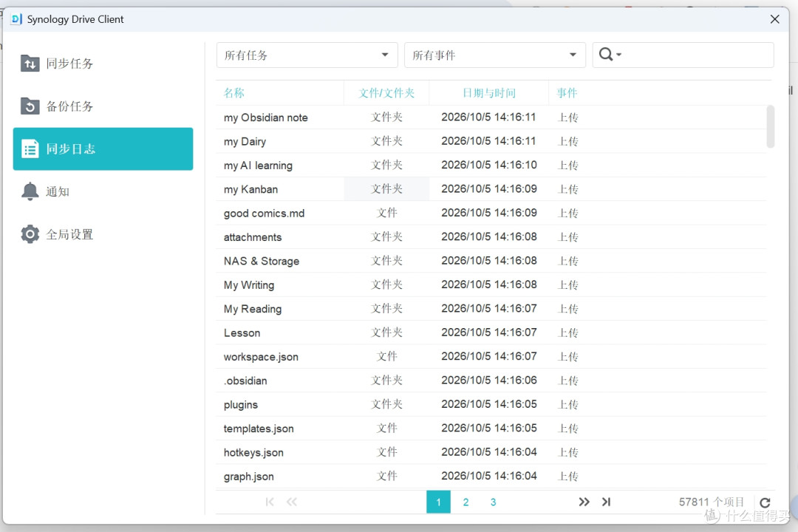798x532 pixels.
Task: Select the "my Dairy" log entry
Action: [491, 142]
